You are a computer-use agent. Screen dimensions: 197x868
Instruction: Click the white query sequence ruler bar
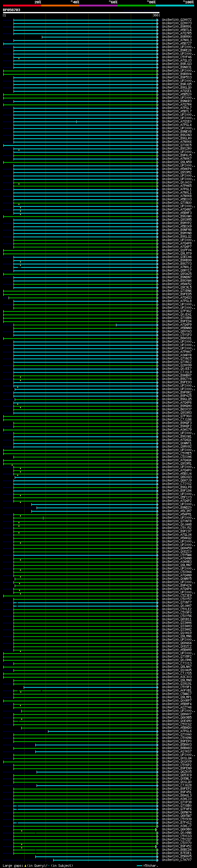[81, 13]
